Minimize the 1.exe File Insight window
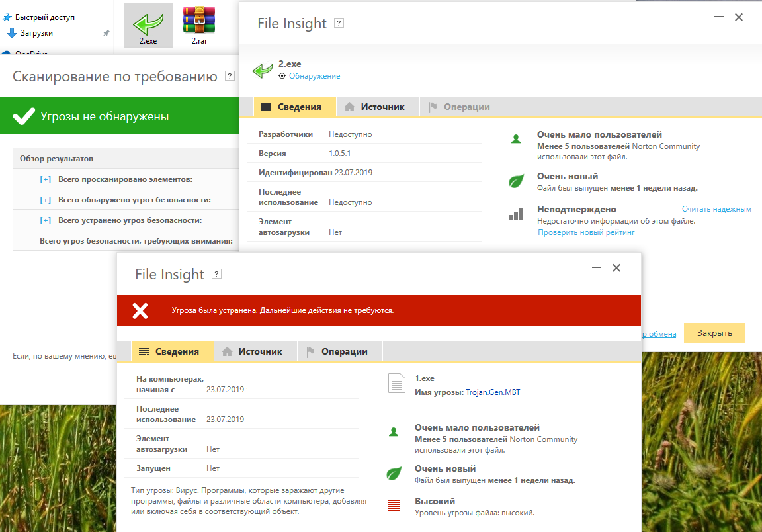The width and height of the screenshot is (762, 532). click(x=597, y=267)
